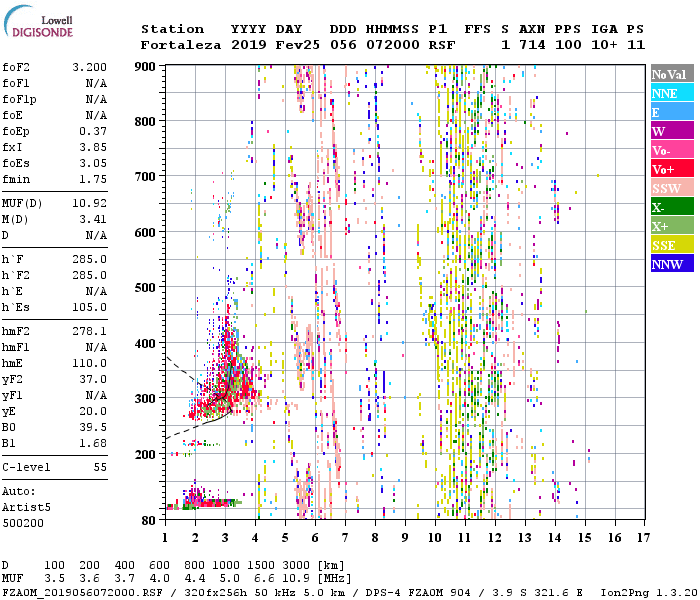Click the Artist5 auto-scaling label
Viewport: 700px width, 600px height.
click(26, 508)
